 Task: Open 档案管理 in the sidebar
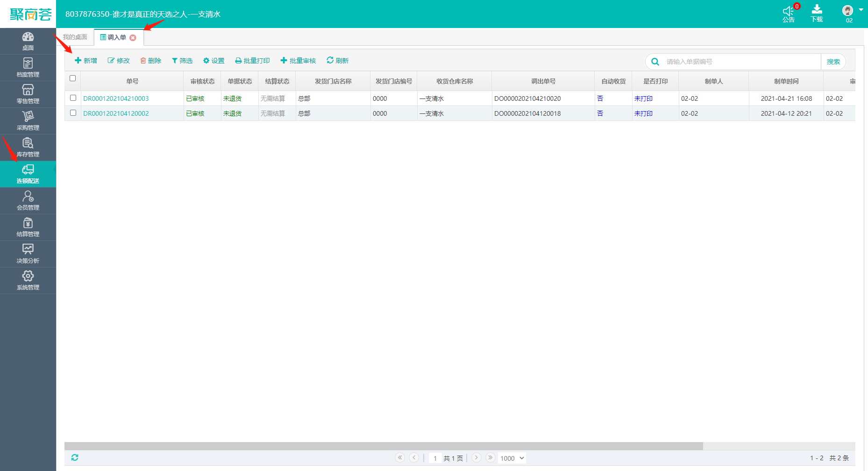point(28,68)
